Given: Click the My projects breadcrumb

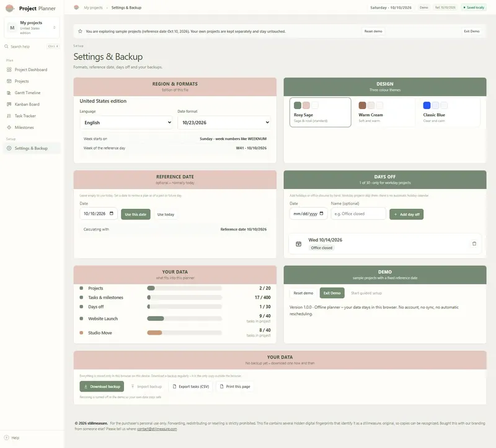Looking at the screenshot, I should click(x=93, y=7).
